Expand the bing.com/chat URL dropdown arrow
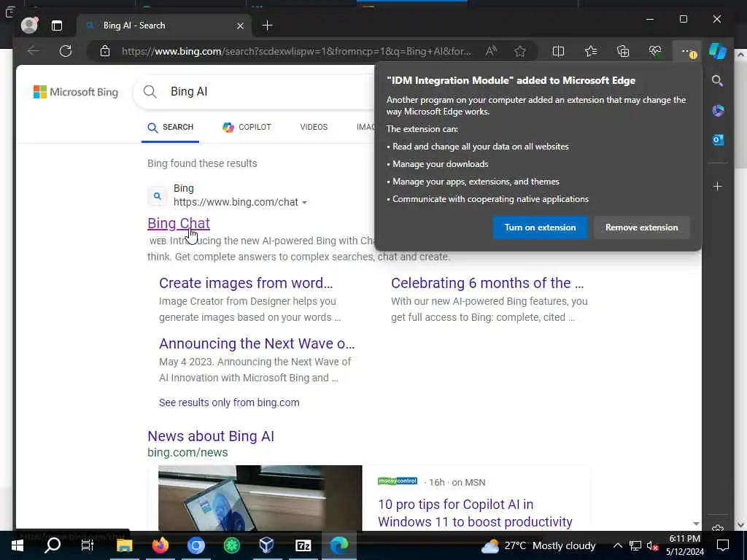This screenshot has width=747, height=560. tap(304, 203)
